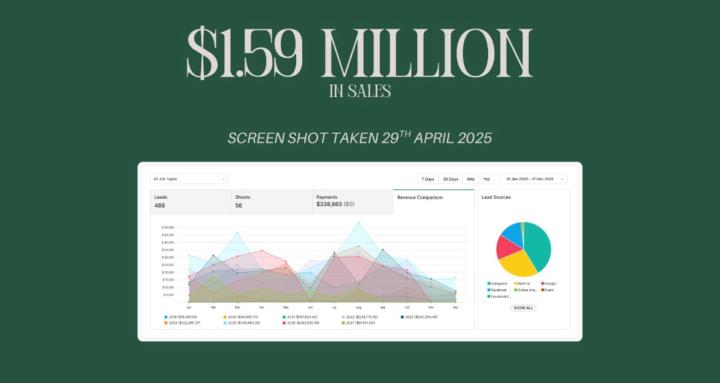Toggle the 2020 series in chart legend
The height and width of the screenshot is (383, 720).
241,317
